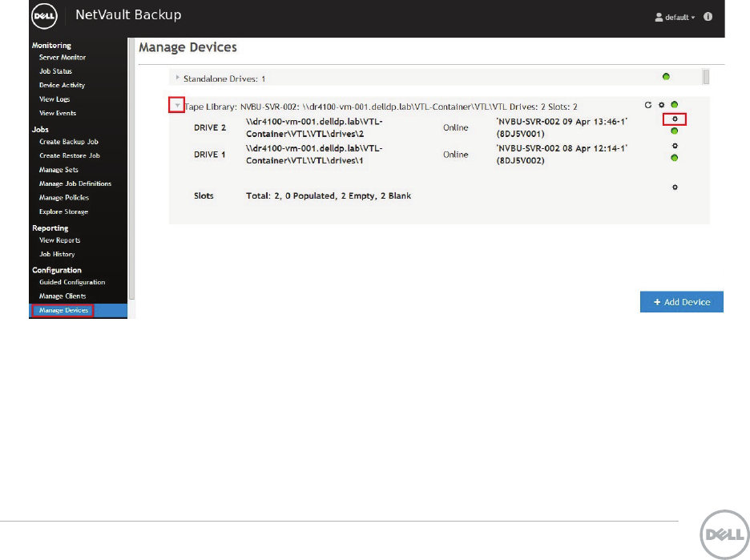Open Manage Clients
The height and width of the screenshot is (560, 750).
pyautogui.click(x=62, y=296)
